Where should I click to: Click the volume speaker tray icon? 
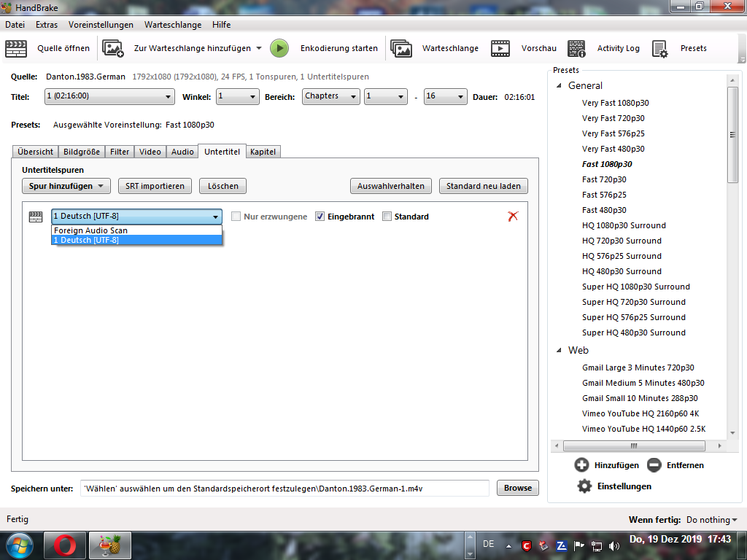pyautogui.click(x=614, y=545)
